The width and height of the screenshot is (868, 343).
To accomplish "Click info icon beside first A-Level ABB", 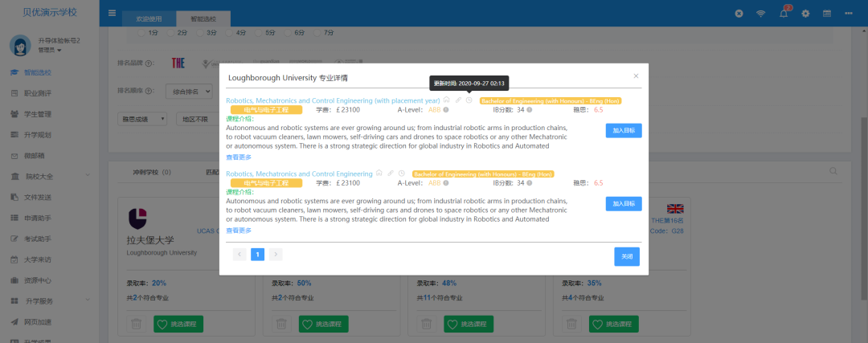I will [445, 110].
